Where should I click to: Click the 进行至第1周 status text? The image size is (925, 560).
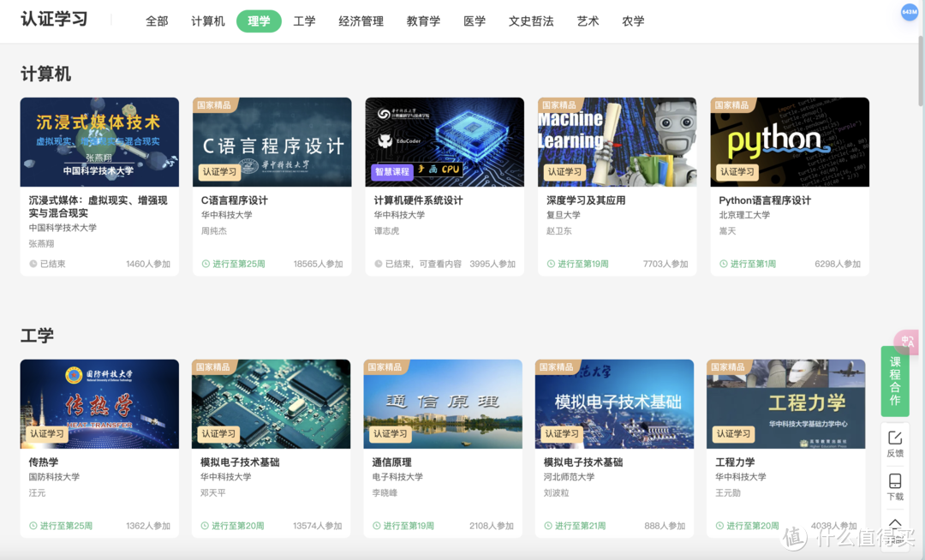coord(748,264)
